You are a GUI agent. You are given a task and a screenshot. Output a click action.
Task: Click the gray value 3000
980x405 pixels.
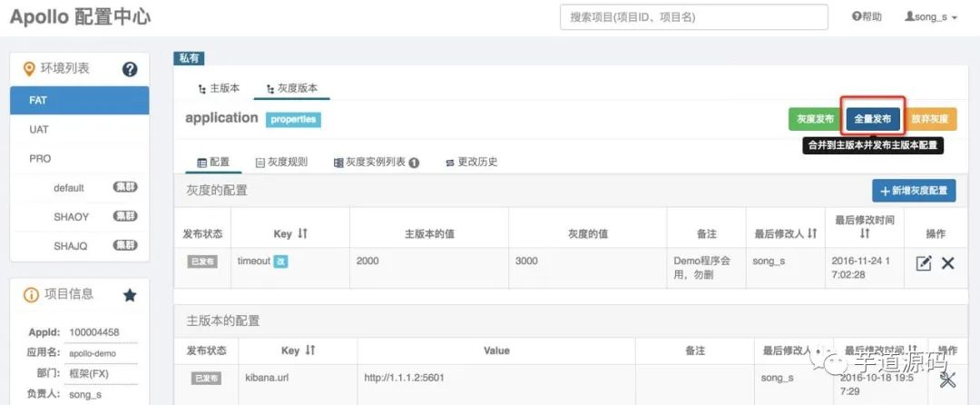(x=526, y=261)
